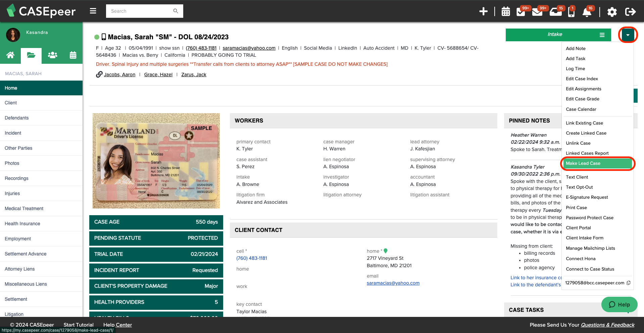Screen dimensions: 644x333
Task: Open the mobile phone texts icon
Action: point(571,12)
